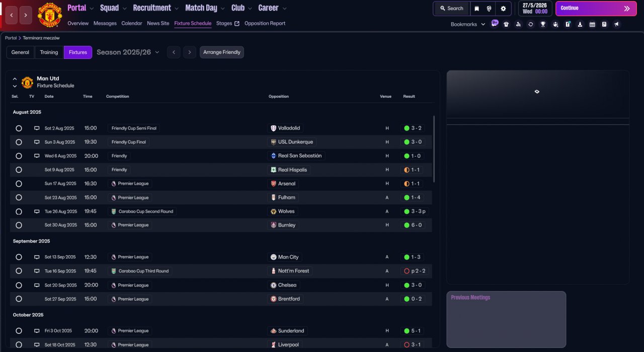Select the Sunderland fixture radio button
The image size is (644, 352).
coord(19,331)
